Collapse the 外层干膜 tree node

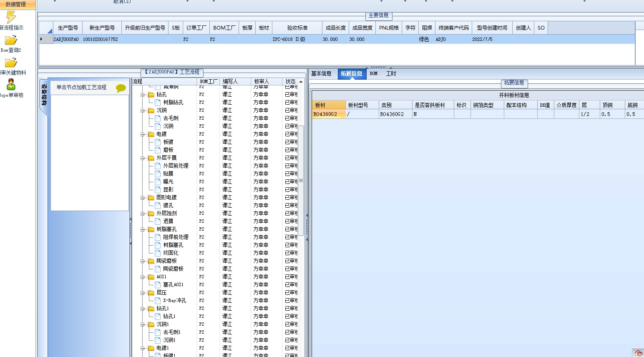[143, 158]
